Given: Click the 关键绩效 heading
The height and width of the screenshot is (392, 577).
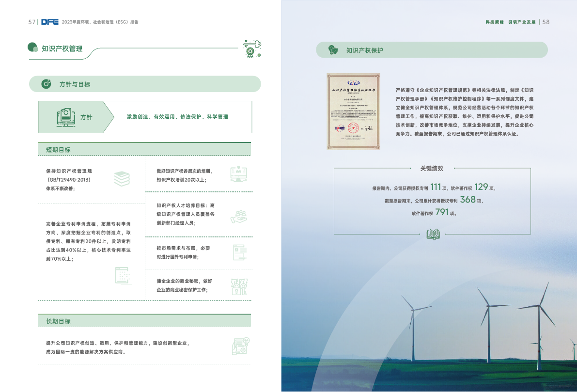Looking at the screenshot, I should point(432,168).
